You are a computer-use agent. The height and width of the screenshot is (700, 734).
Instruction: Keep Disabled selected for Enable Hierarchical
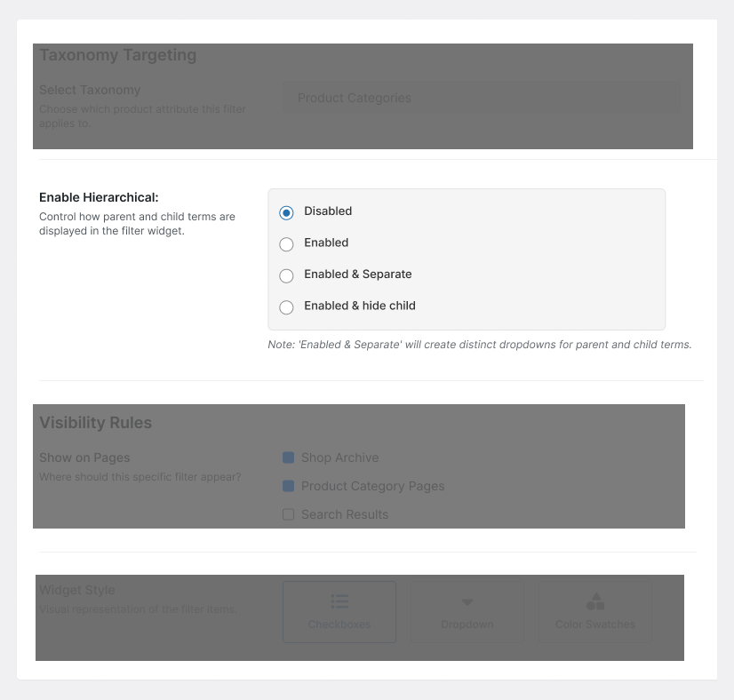[286, 212]
